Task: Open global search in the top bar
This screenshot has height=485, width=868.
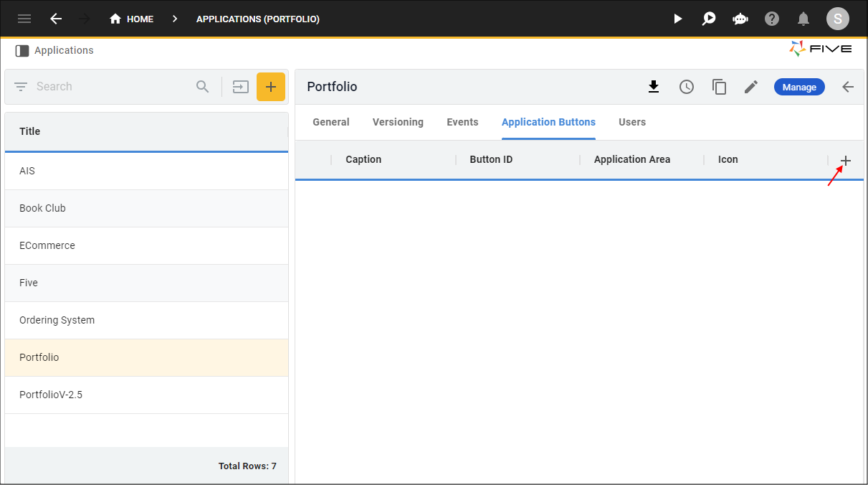Action: click(x=709, y=19)
